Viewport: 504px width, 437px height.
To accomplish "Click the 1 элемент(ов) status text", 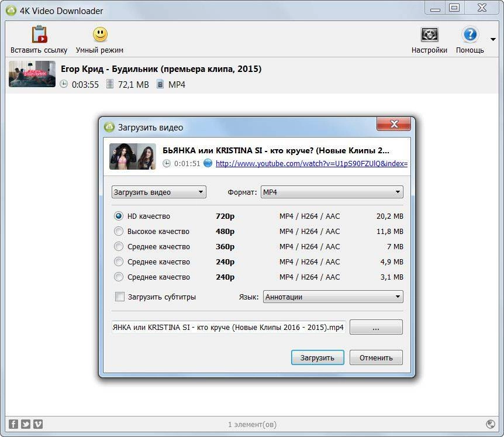I will (253, 425).
